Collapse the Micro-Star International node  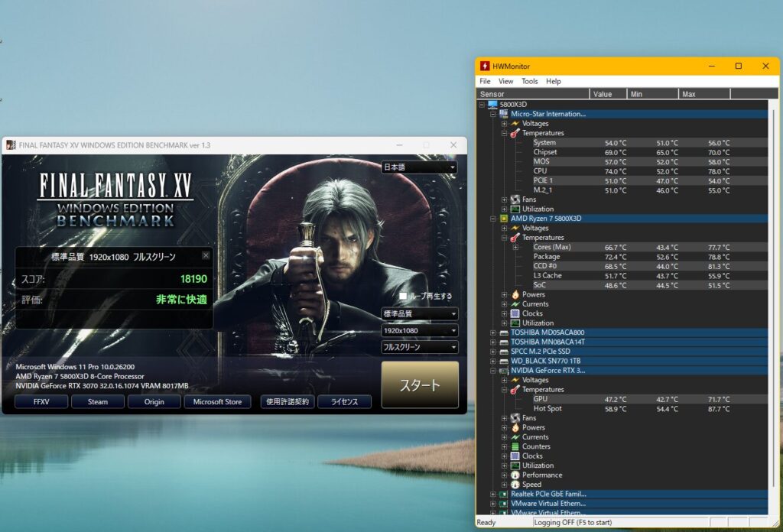pyautogui.click(x=493, y=114)
